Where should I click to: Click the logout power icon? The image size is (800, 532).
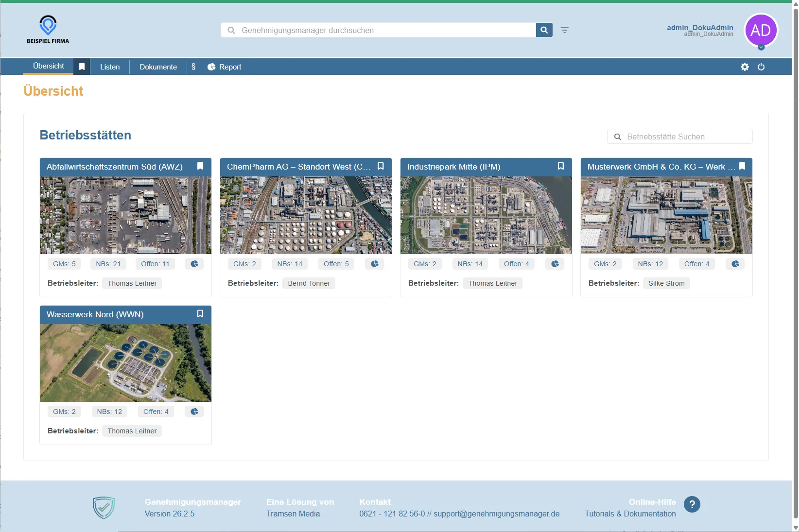point(761,67)
